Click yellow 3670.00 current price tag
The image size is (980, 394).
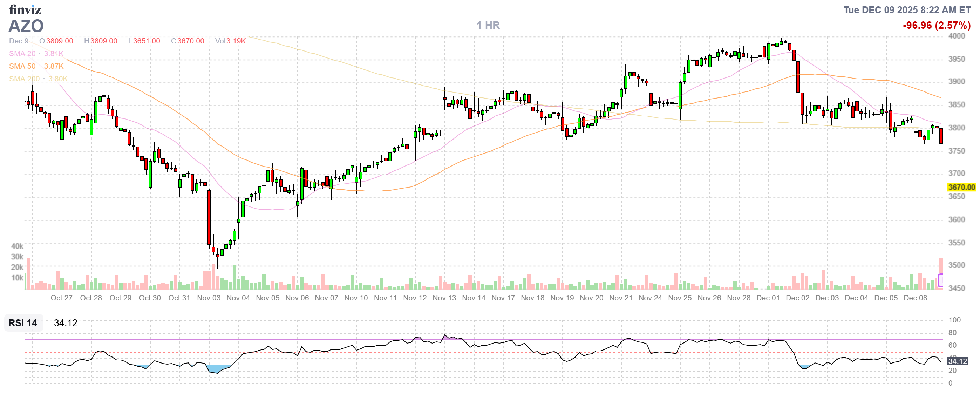961,187
